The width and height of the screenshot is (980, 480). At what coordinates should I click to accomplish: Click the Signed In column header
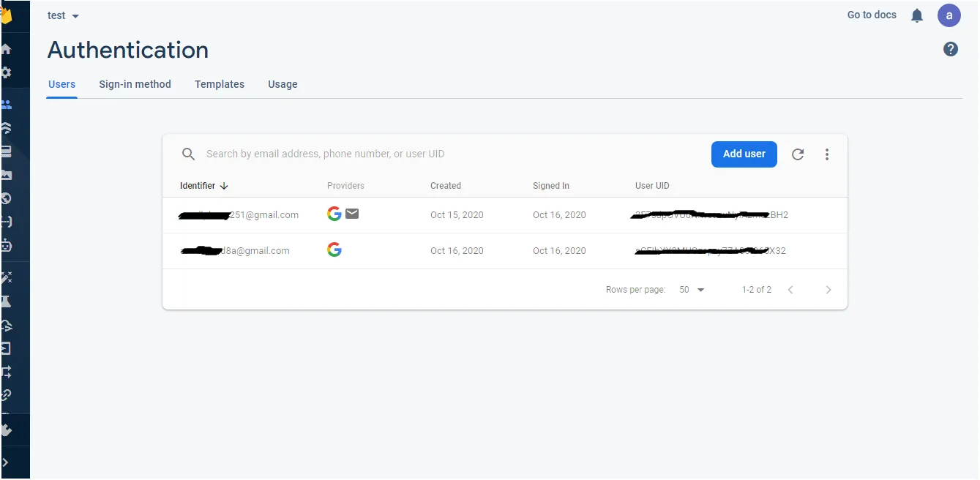coord(551,186)
